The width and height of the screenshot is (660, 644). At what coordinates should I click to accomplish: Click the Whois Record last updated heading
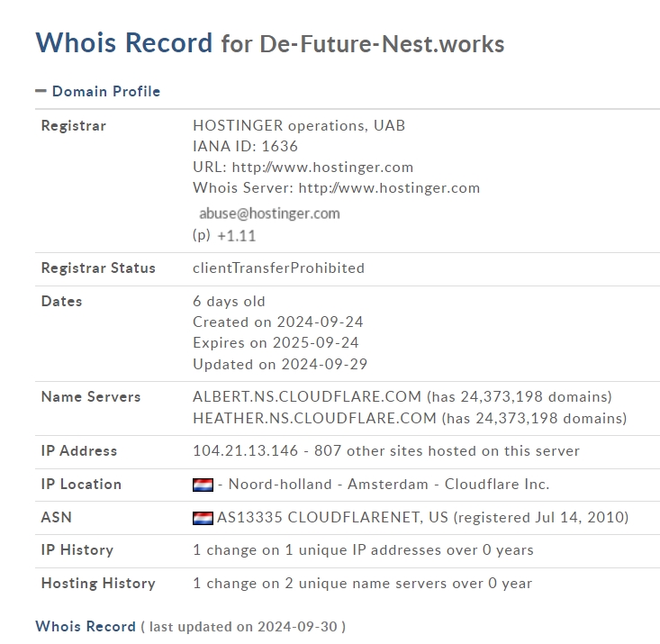(190, 626)
